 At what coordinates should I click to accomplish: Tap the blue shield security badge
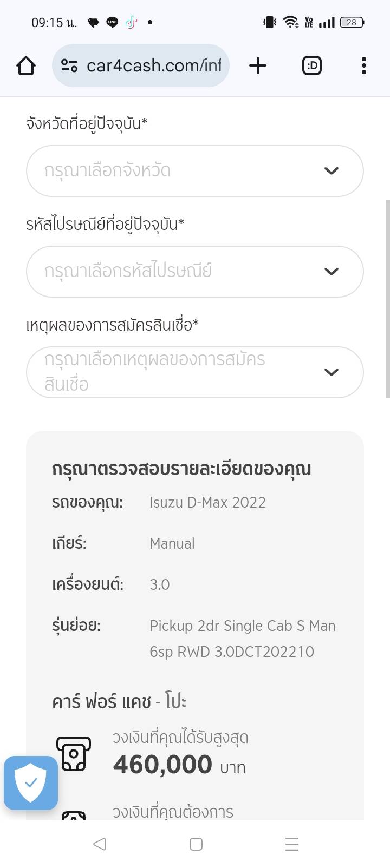click(31, 782)
